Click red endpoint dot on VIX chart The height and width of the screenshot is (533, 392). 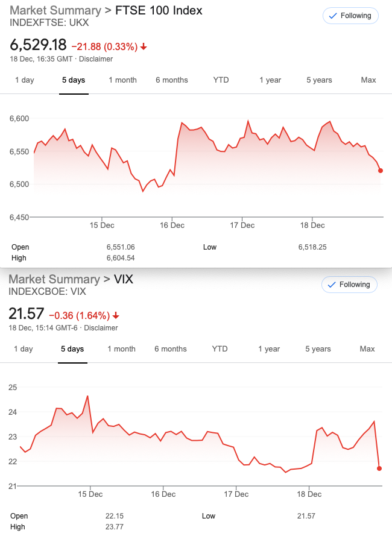[x=379, y=468]
